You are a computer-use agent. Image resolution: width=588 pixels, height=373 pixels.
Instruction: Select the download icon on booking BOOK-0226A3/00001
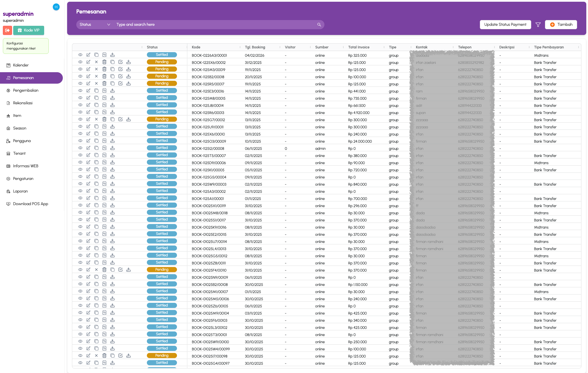coord(112,55)
